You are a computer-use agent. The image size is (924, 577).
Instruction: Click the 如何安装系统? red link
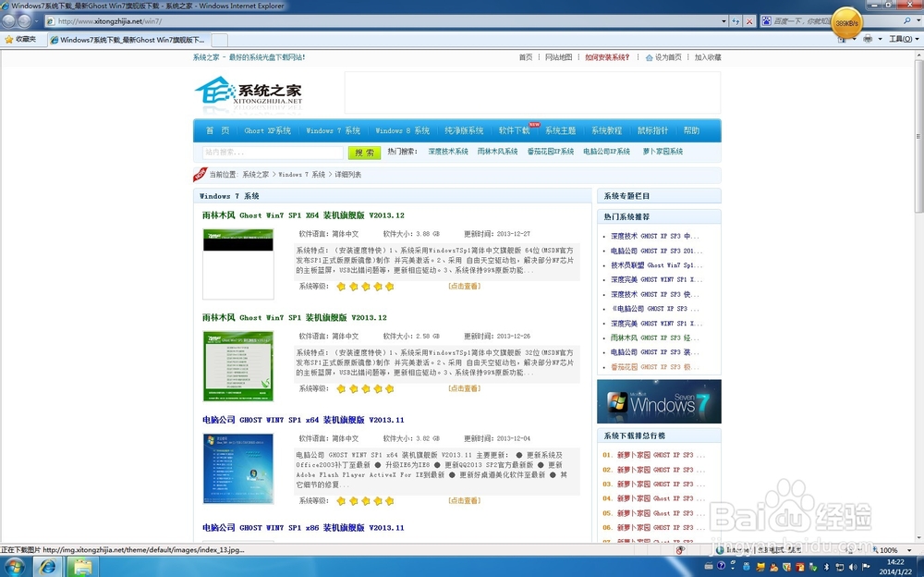(x=607, y=57)
